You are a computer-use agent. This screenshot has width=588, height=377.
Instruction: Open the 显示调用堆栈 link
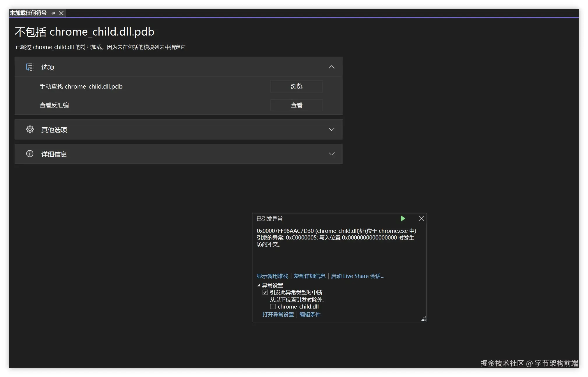(x=272, y=276)
